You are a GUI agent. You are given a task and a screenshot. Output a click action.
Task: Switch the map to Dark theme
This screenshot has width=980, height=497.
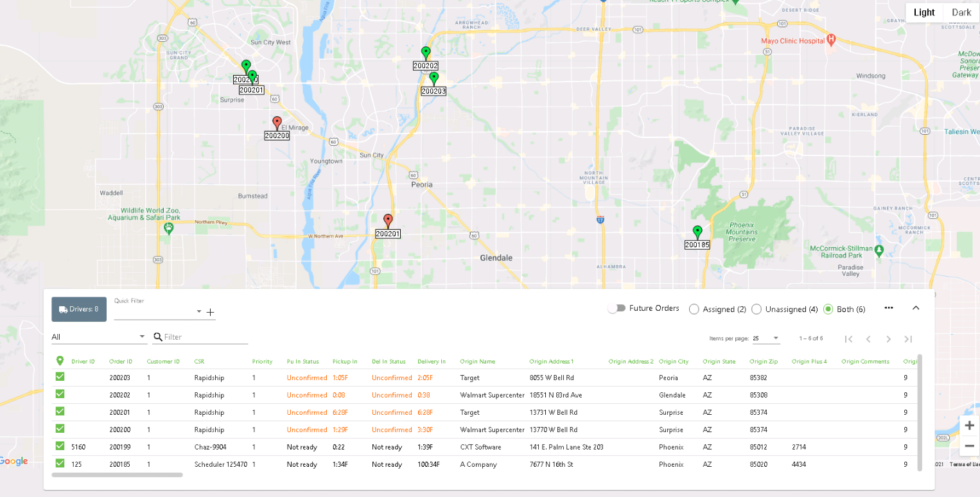pyautogui.click(x=961, y=12)
